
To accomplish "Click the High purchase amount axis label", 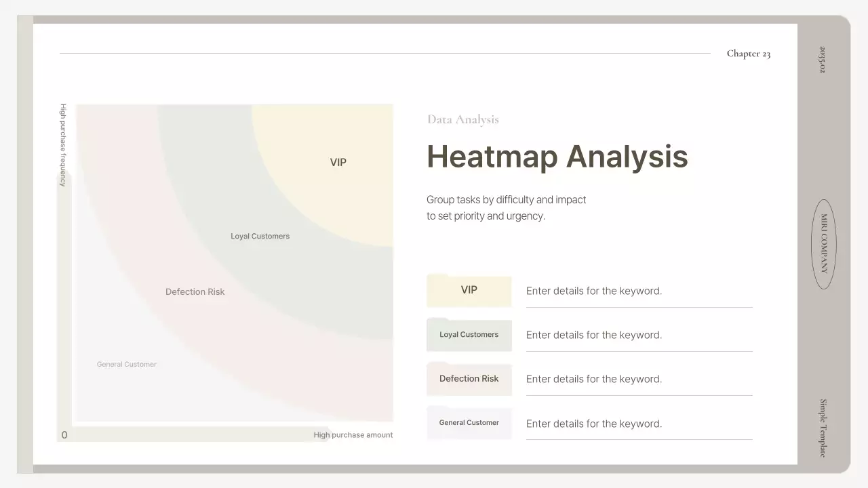I will coord(353,435).
